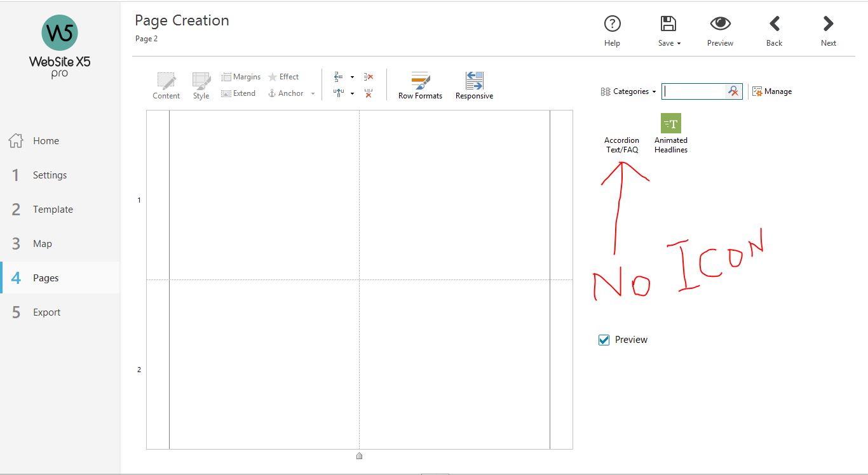Open step 2 Template
This screenshot has width=868, height=475.
(x=60, y=210)
